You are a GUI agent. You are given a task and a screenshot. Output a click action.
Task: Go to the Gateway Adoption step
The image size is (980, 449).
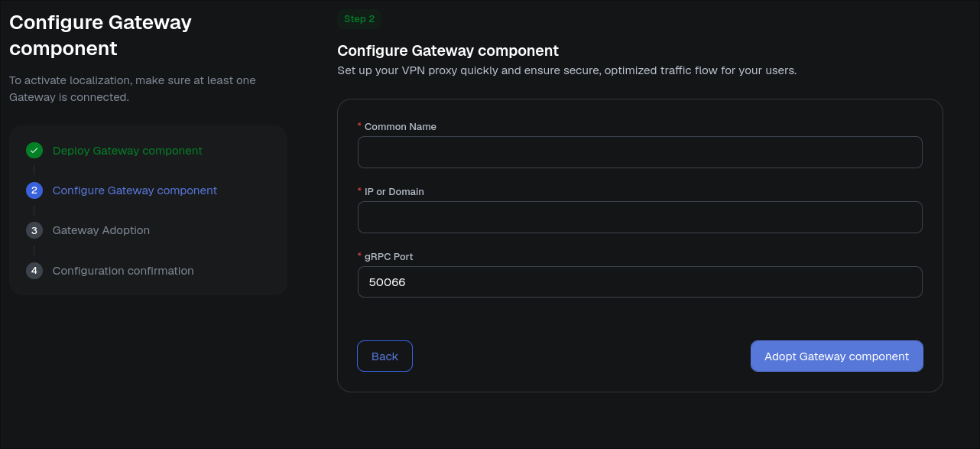101,230
